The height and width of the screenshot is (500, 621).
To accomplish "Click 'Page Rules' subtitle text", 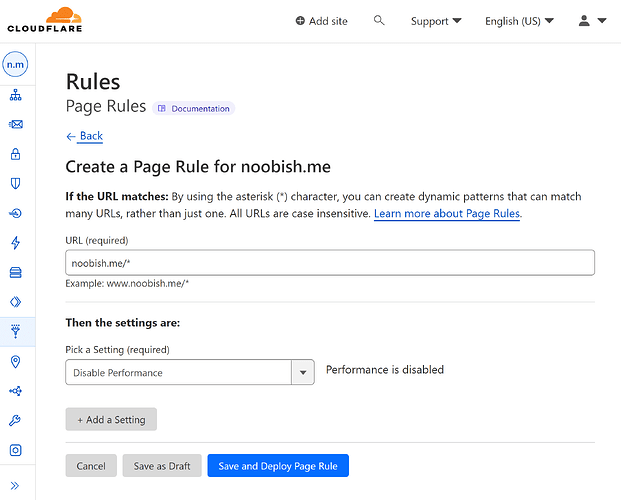I will [106, 107].
